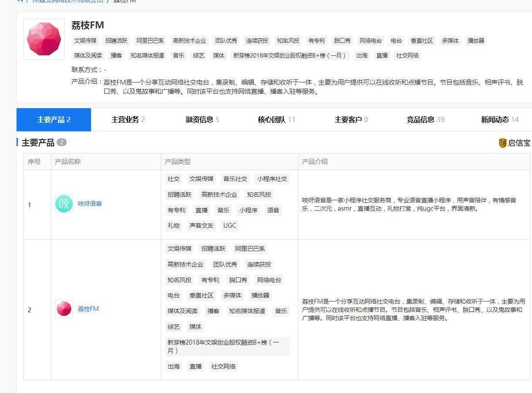The width and height of the screenshot is (532, 393).
Task: Click the 荔枝FM company logo at top
Action: click(43, 39)
